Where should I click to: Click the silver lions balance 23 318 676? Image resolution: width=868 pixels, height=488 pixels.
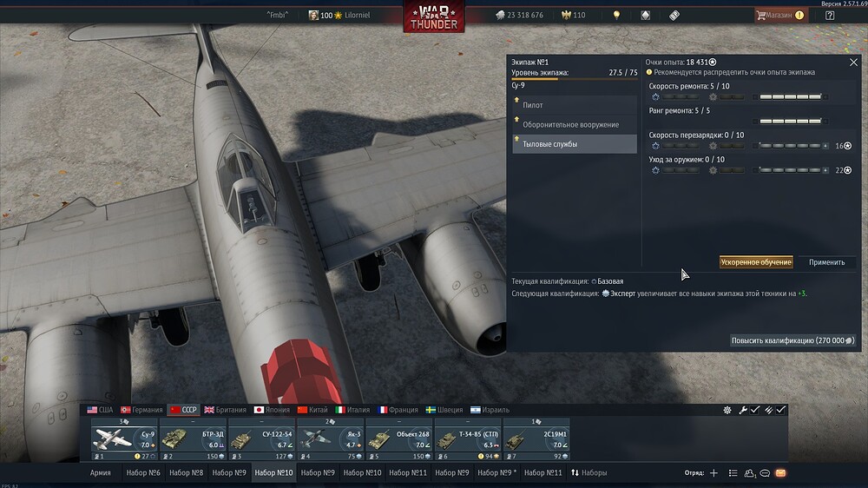(x=519, y=15)
